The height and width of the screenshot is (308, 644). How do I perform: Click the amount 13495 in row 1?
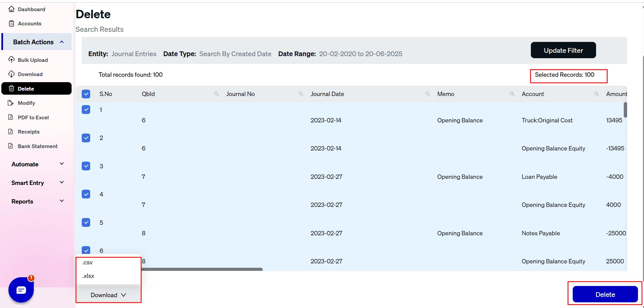pos(614,120)
